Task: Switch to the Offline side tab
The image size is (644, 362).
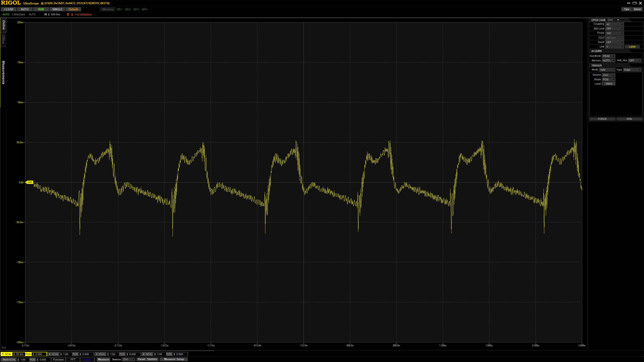Action: [x=3, y=39]
